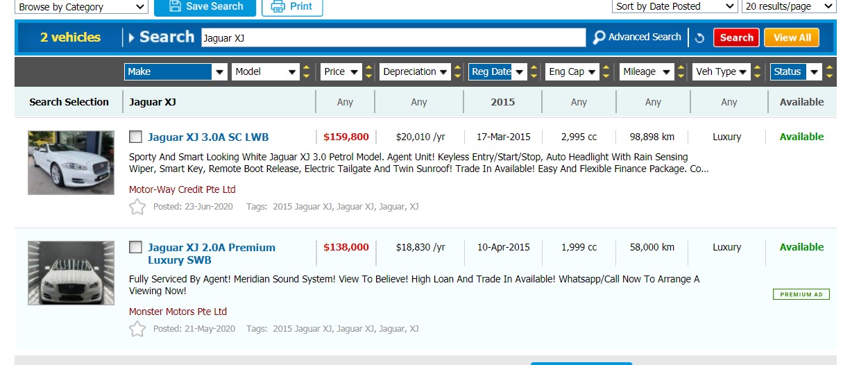Open the 20 results/page dropdown
The image size is (868, 365).
point(789,7)
